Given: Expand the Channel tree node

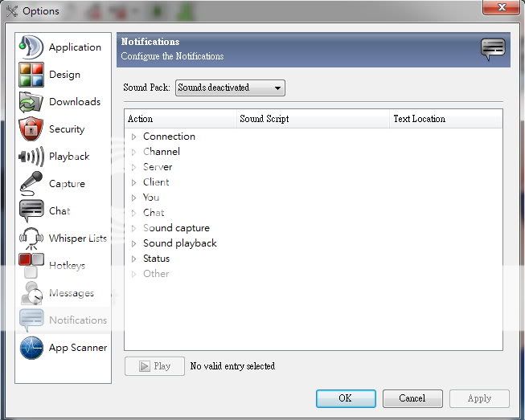Looking at the screenshot, I should click(134, 152).
